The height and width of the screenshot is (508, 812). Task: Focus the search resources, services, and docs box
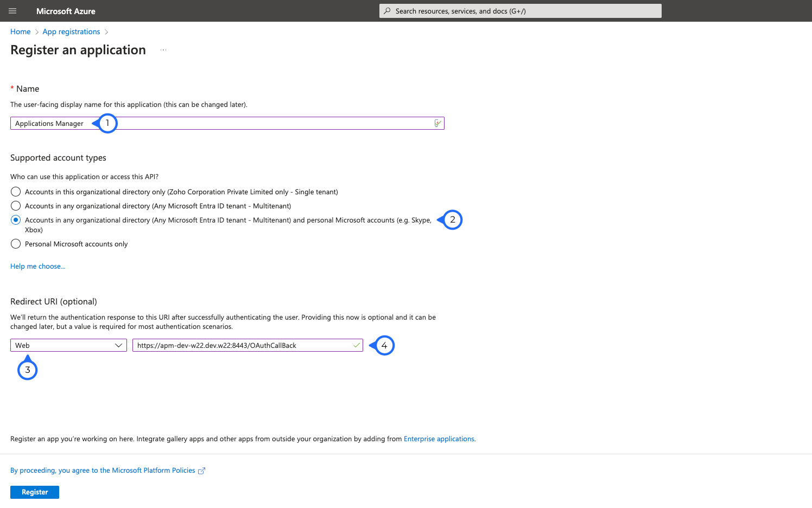(521, 11)
